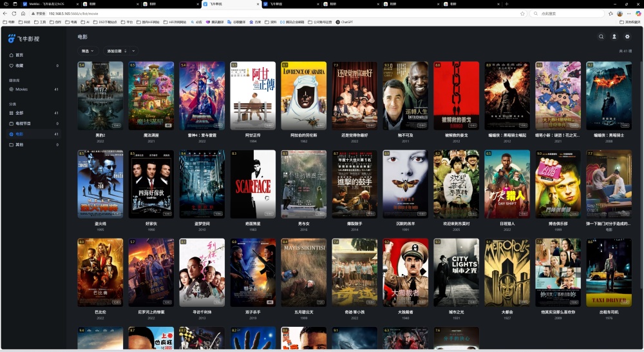Screen dimensions: 644x352
Task: Open the Metropolis 大都会 poster
Action: click(507, 272)
